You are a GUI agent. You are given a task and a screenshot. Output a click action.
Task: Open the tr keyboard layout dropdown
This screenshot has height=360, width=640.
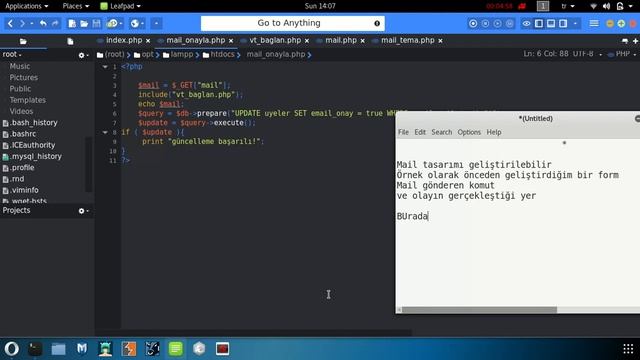pyautogui.click(x=568, y=6)
